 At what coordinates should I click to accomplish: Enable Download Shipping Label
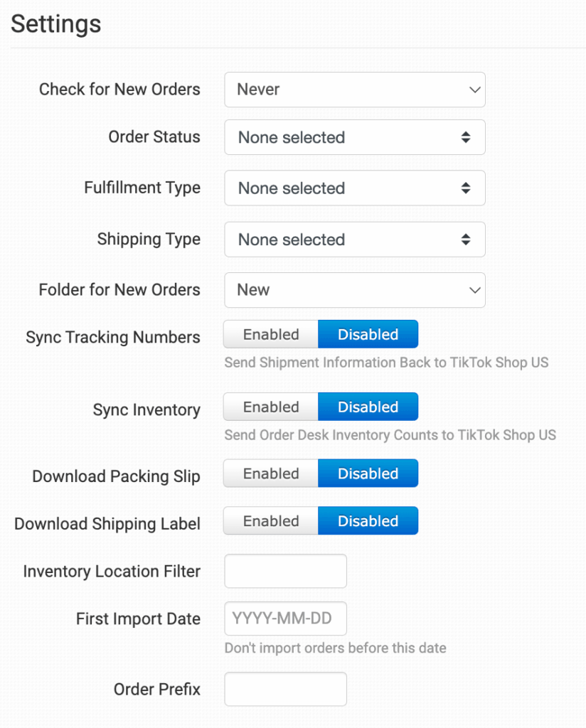271,521
